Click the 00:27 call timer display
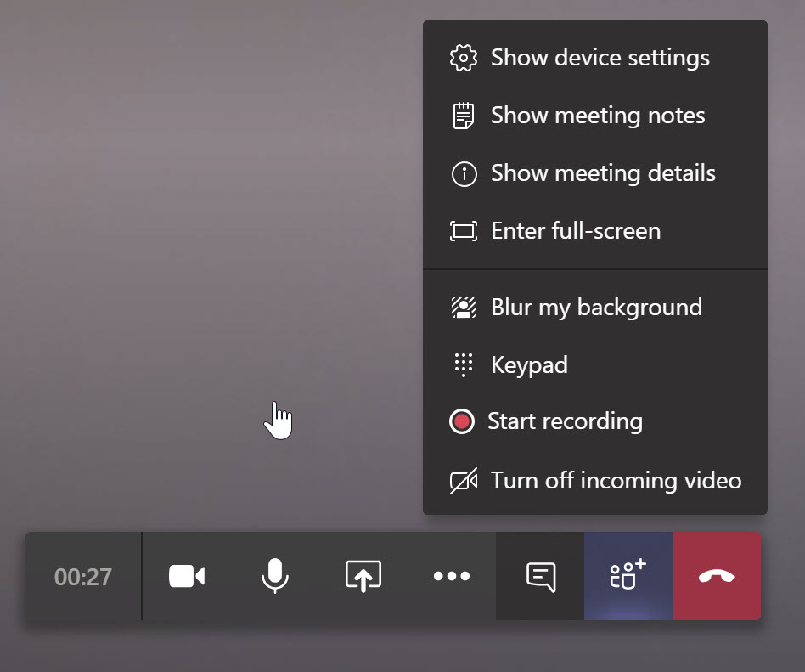 pyautogui.click(x=82, y=576)
